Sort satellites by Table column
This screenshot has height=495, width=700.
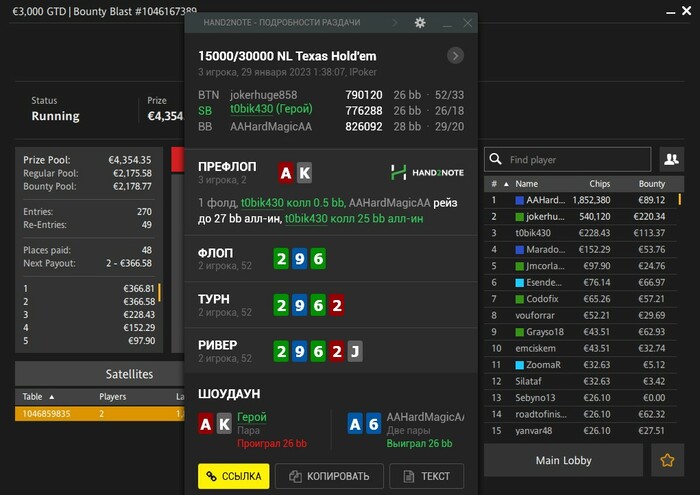pyautogui.click(x=32, y=397)
